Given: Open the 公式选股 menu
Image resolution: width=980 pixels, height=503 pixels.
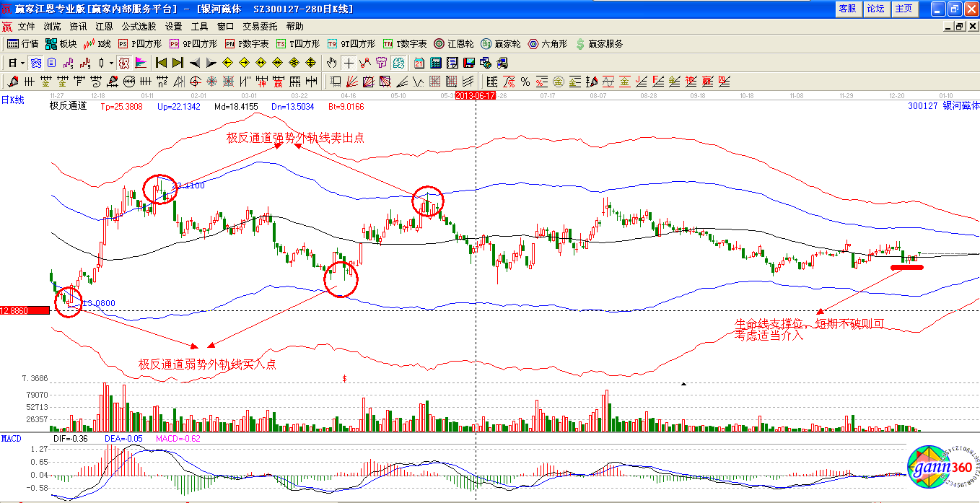Looking at the screenshot, I should [x=139, y=26].
